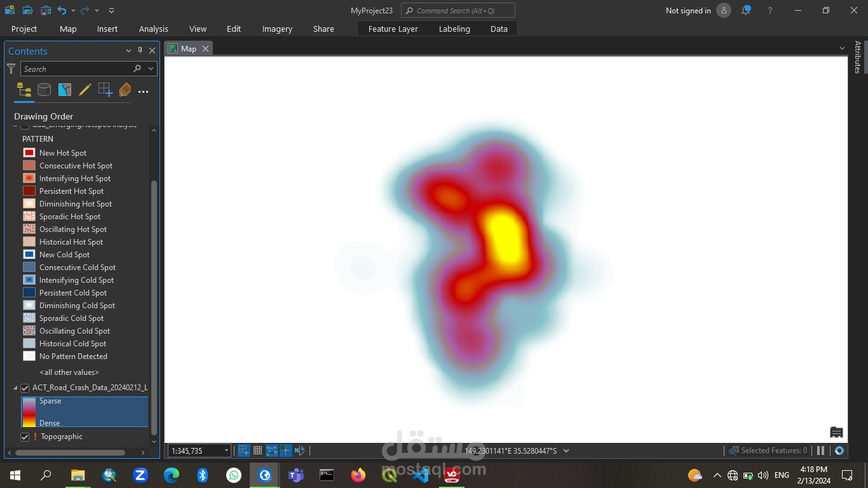This screenshot has height=488, width=868.
Task: Open the Insert ribbon tab
Action: pos(107,29)
